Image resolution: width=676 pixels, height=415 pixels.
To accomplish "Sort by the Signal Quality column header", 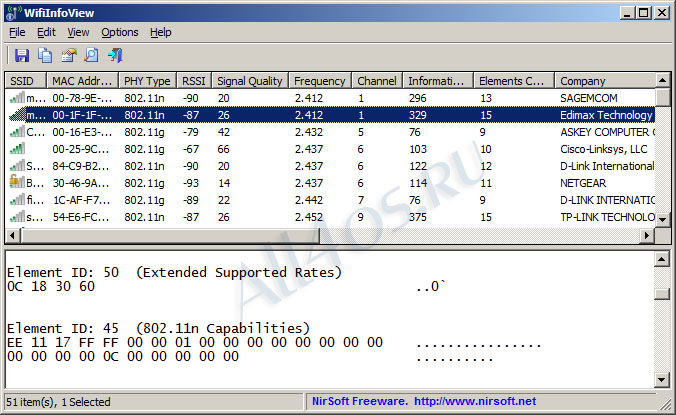I will [250, 81].
